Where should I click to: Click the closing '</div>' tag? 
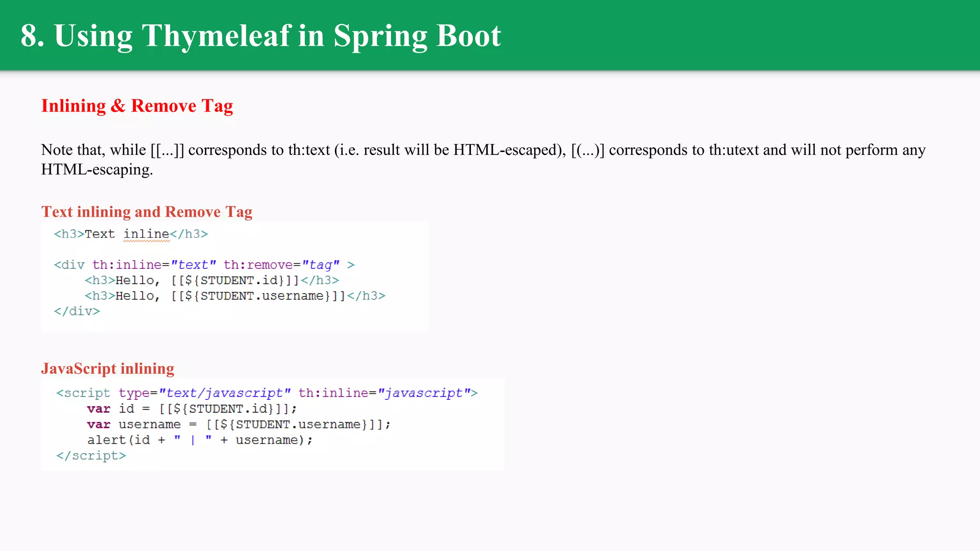77,311
